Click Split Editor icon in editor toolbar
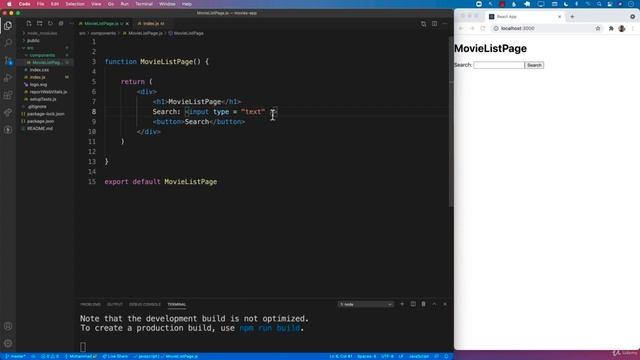640x360 pixels. pyautogui.click(x=434, y=24)
